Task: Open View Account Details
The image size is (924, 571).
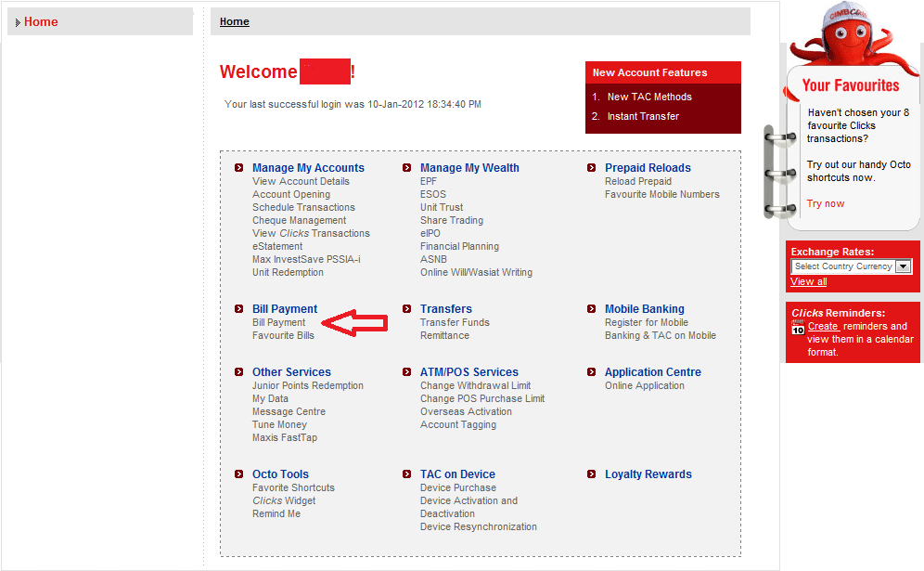Action: [301, 181]
